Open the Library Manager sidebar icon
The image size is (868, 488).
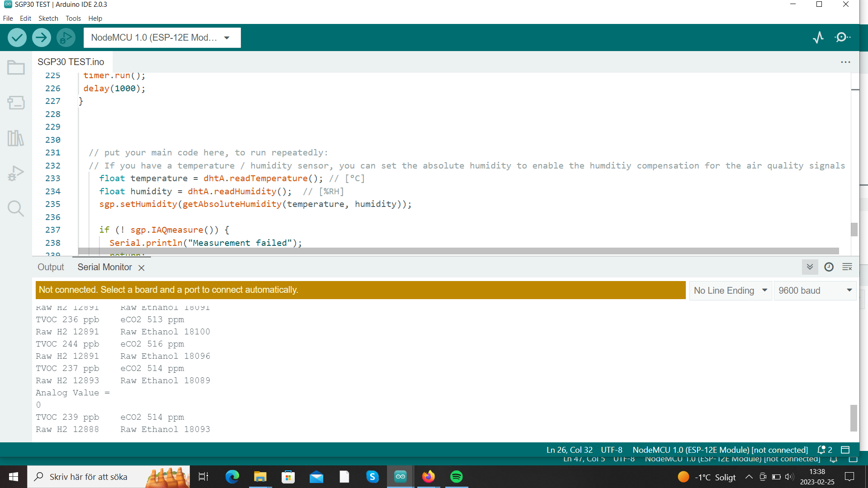click(x=16, y=138)
